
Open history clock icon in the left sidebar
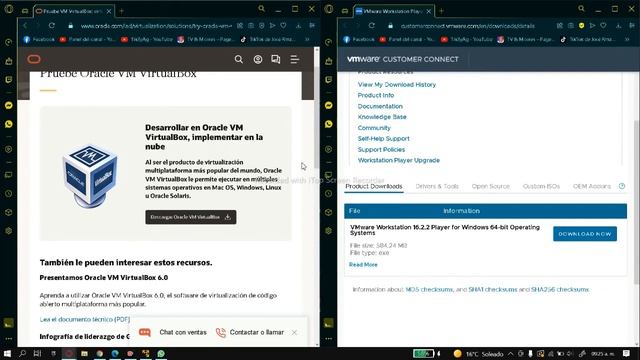coord(9,193)
